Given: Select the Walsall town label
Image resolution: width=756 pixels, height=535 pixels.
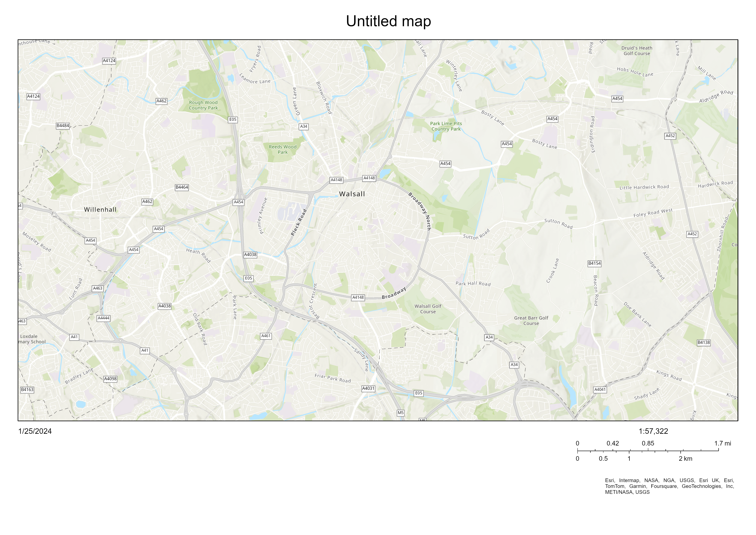Looking at the screenshot, I should coord(352,194).
